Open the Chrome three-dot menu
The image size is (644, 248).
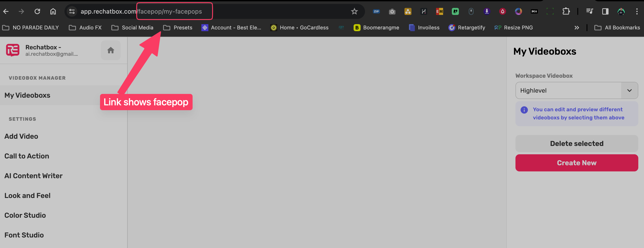637,11
